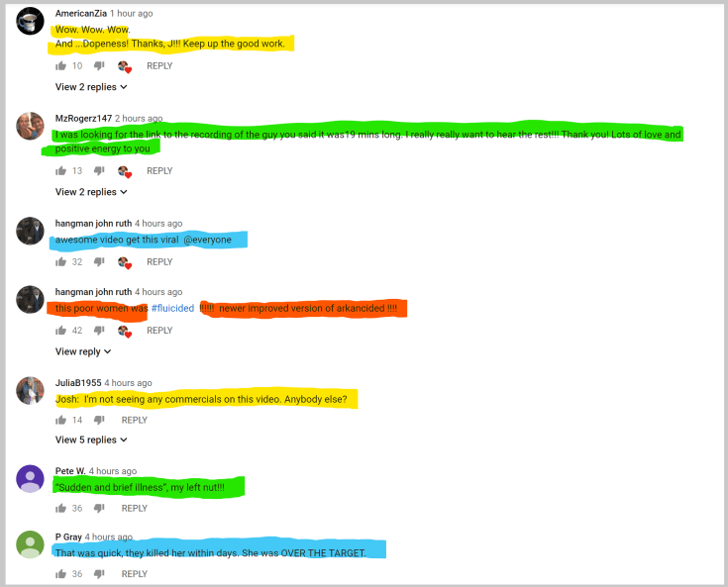Expand 'View 5 replies' under JuliaB1955's comment
The height and width of the screenshot is (587, 728).
click(x=91, y=440)
